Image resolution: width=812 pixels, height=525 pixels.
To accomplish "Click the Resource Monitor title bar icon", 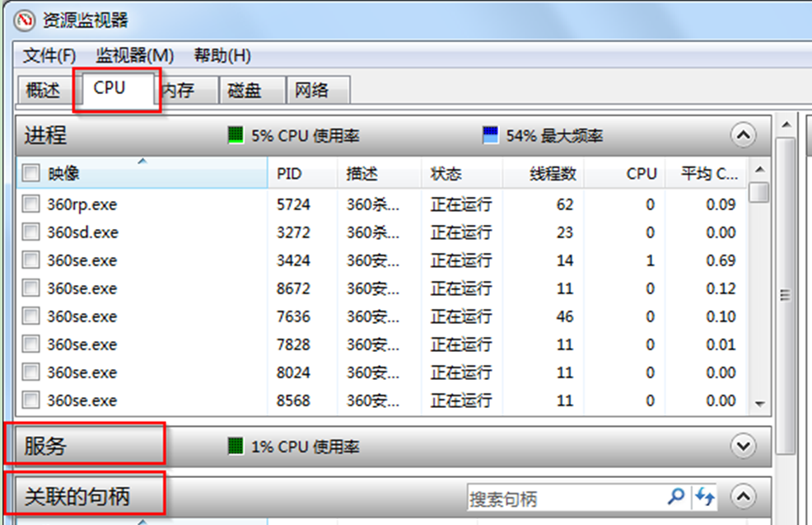I will [24, 21].
